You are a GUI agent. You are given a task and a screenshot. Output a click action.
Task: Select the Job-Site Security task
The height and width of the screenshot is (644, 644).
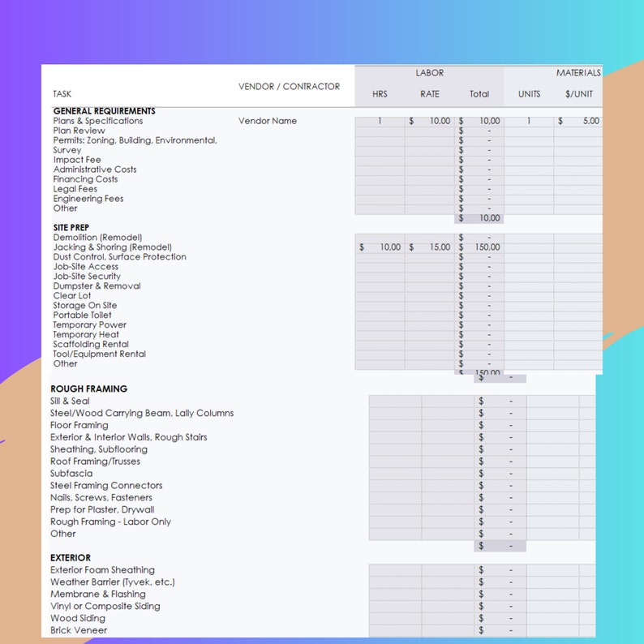(87, 277)
